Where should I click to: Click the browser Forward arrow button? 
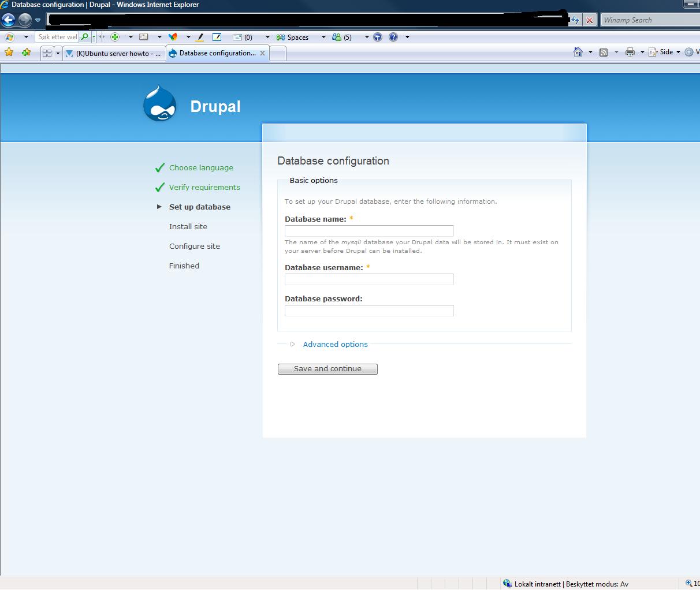click(x=25, y=20)
